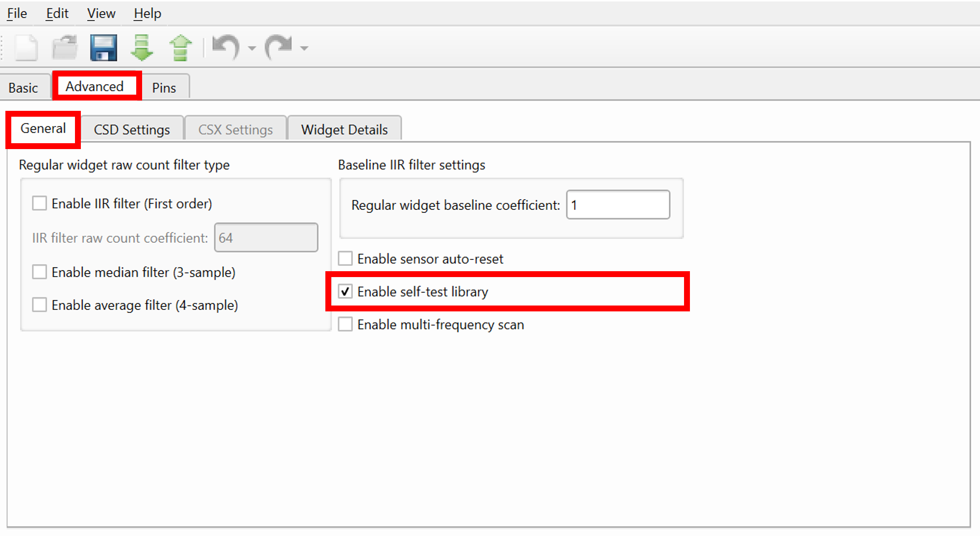Click the New file toolbar icon
The image size is (980, 536).
coord(26,48)
